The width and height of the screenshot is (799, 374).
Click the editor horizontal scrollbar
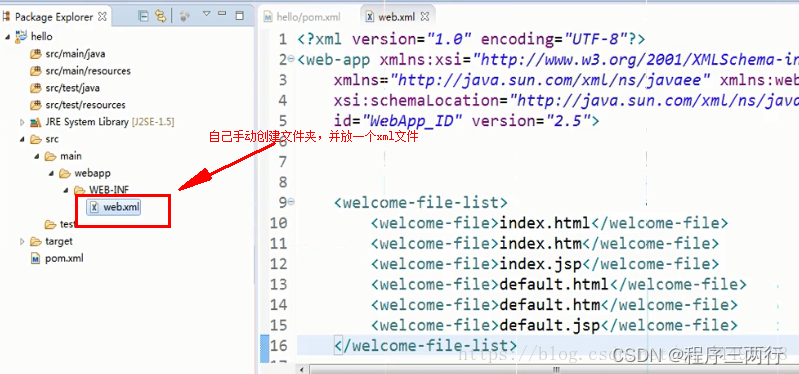554,369
